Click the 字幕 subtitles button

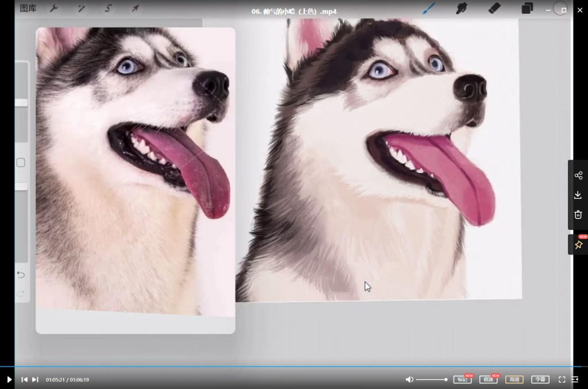[x=540, y=379]
